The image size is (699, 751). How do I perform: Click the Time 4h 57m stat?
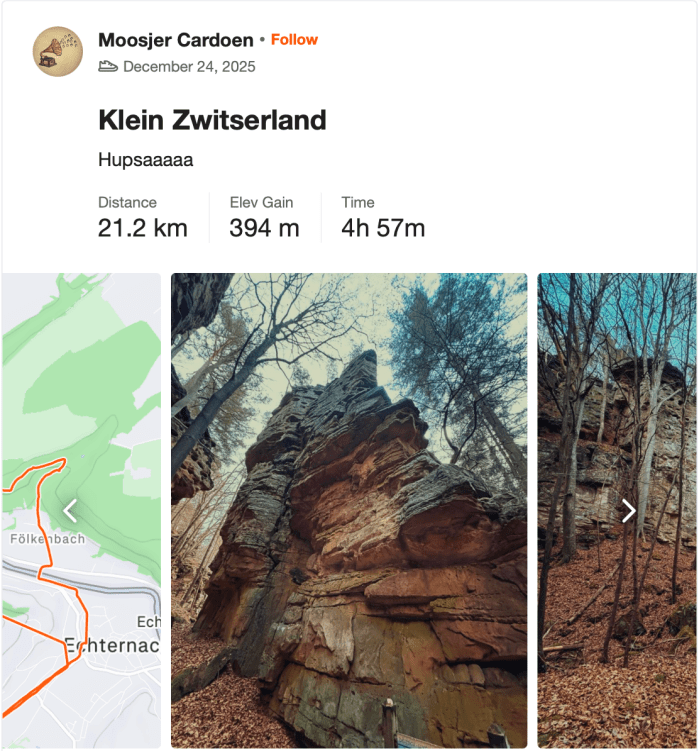coord(383,218)
